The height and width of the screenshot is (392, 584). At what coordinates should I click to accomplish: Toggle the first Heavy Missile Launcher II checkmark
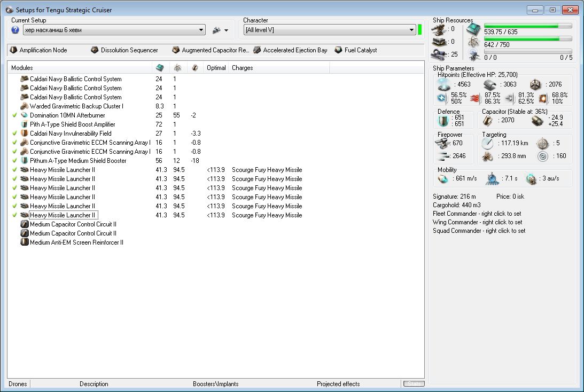[x=14, y=169]
